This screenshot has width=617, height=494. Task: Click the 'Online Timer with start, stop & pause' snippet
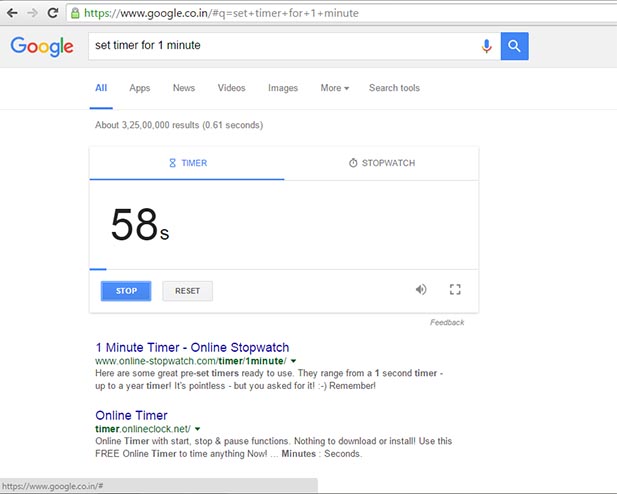point(273,447)
